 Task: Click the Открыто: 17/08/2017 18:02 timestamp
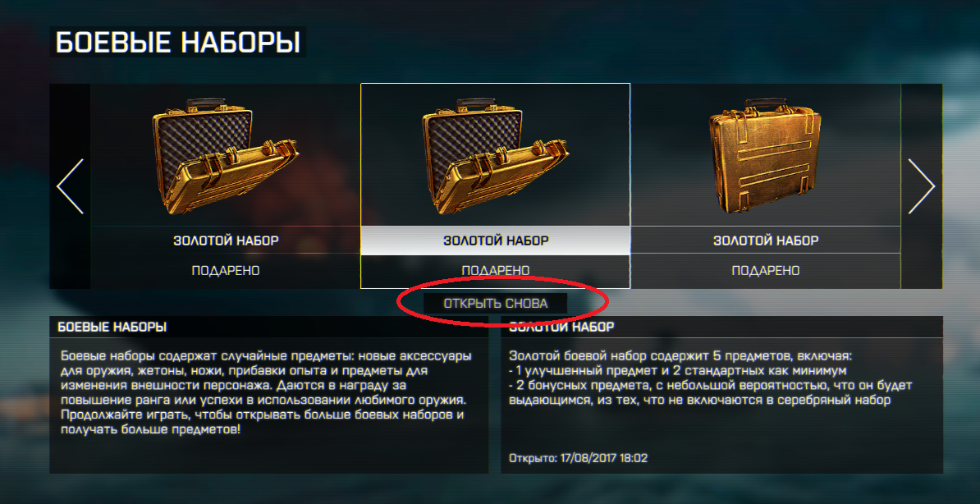[x=578, y=458]
